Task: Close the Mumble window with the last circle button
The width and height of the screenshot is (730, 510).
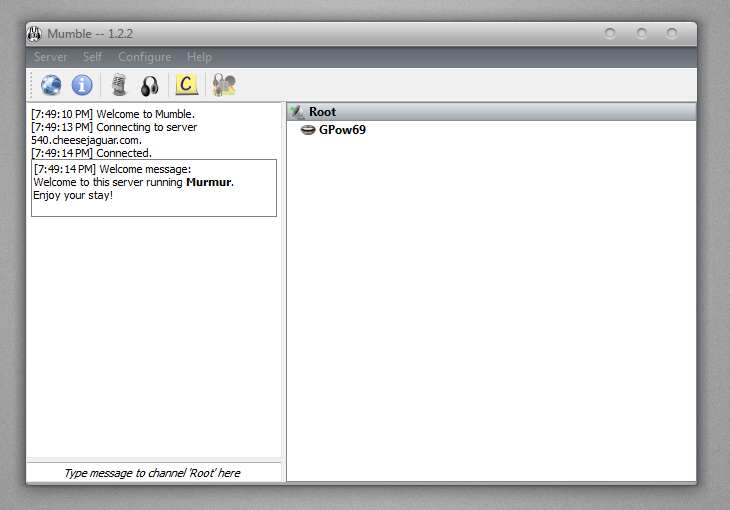Action: [672, 34]
